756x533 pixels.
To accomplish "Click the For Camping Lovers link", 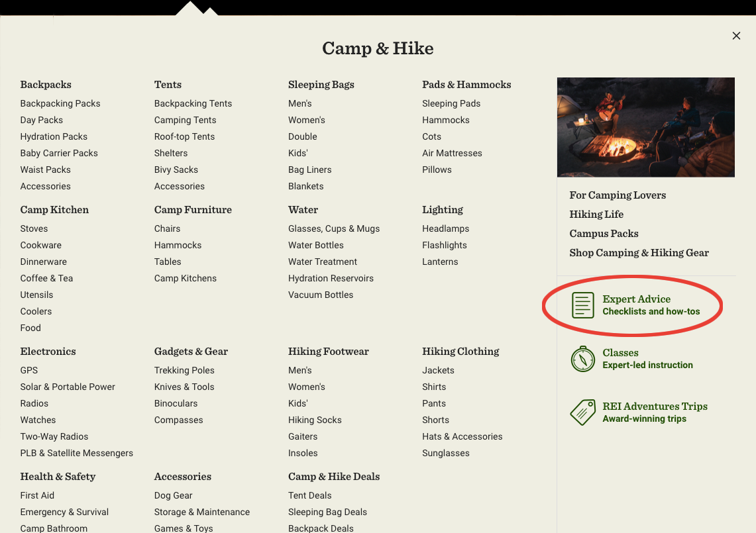I will click(x=618, y=195).
